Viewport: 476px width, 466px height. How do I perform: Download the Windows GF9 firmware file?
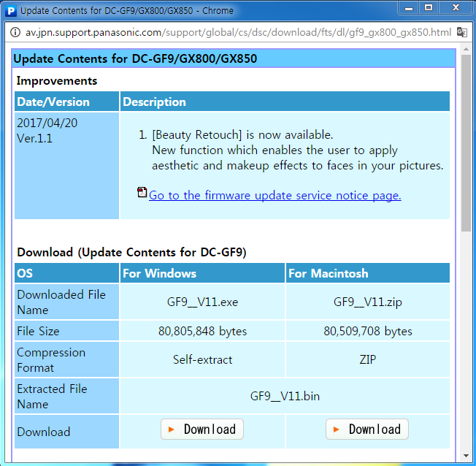[x=202, y=429]
